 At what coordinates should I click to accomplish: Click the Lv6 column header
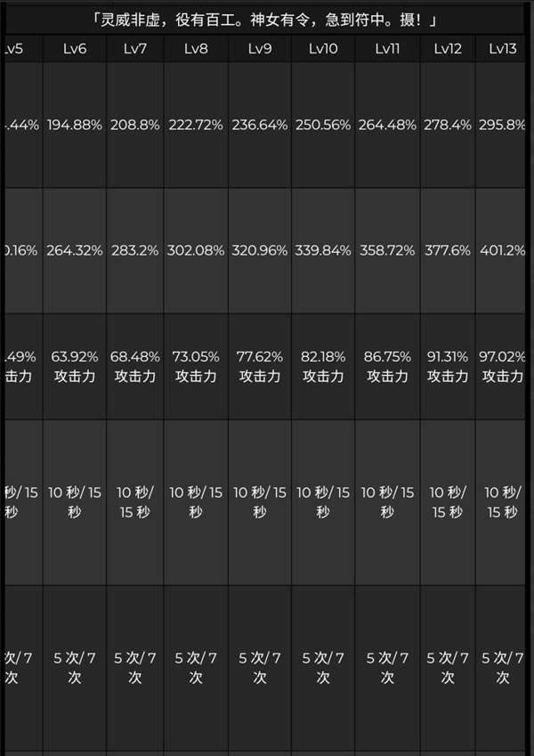(x=76, y=48)
